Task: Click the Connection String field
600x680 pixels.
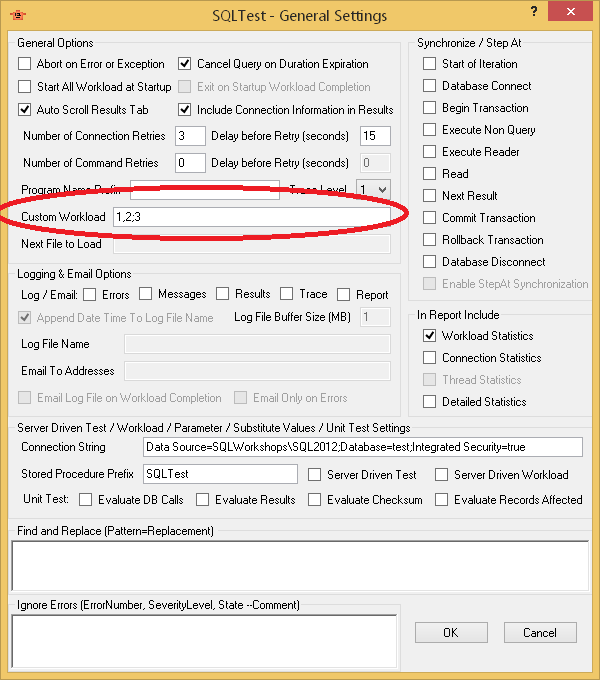Action: point(363,447)
